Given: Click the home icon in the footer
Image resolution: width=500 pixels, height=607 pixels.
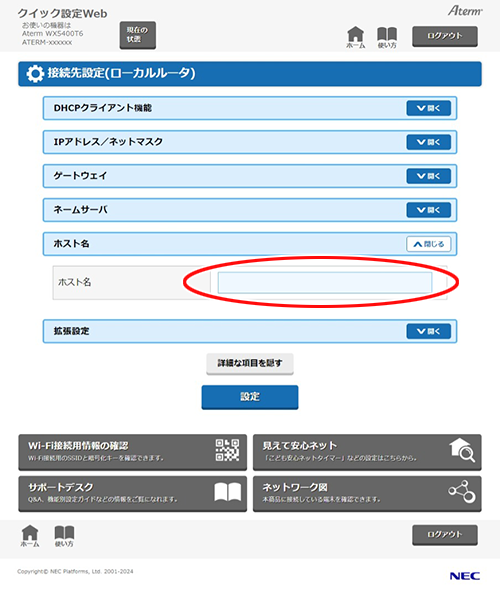Looking at the screenshot, I should click(x=30, y=536).
